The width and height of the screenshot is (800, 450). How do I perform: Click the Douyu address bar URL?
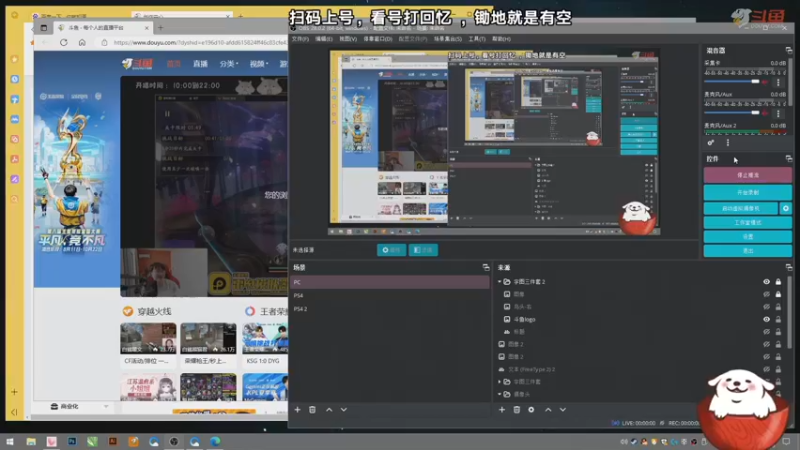point(199,43)
